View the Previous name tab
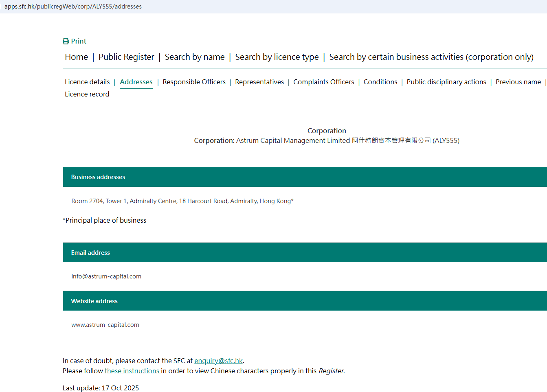Viewport: 547px width, 392px height. pyautogui.click(x=518, y=82)
